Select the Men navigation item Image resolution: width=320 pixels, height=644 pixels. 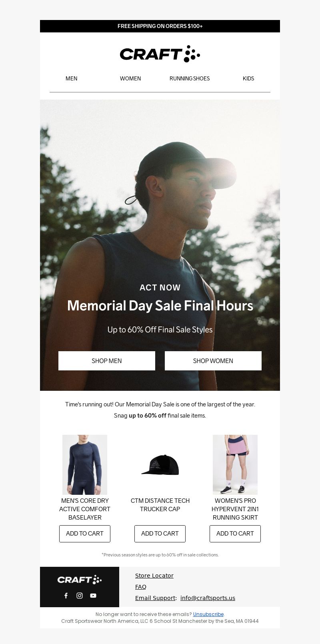[x=72, y=78]
